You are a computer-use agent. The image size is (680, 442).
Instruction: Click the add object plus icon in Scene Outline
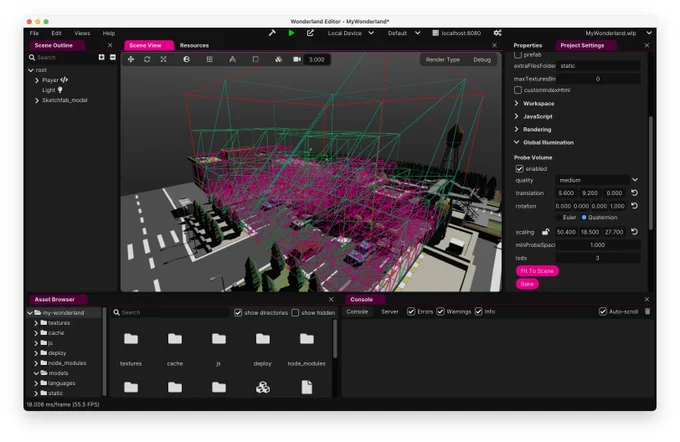pos(101,57)
